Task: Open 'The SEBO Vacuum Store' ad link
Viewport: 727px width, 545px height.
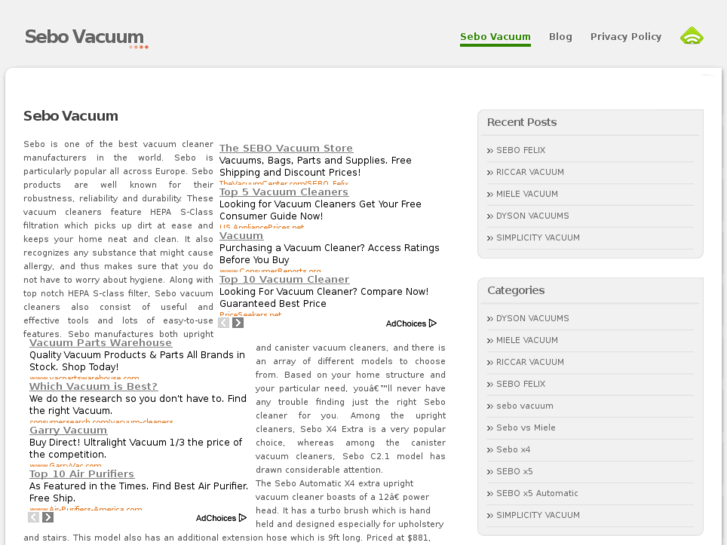Action: click(286, 148)
